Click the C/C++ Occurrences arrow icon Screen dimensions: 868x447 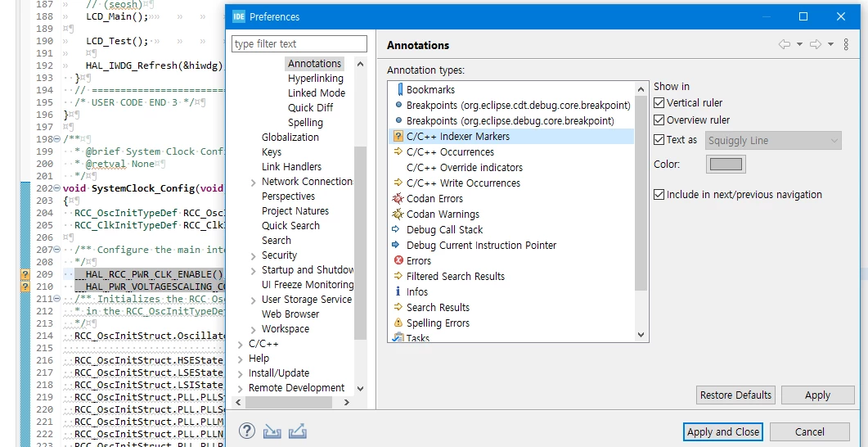398,151
